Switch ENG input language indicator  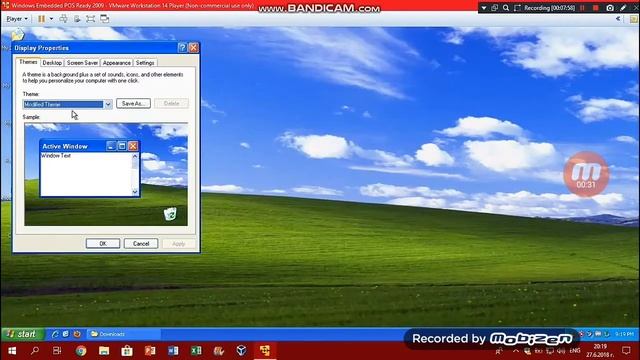tap(575, 351)
